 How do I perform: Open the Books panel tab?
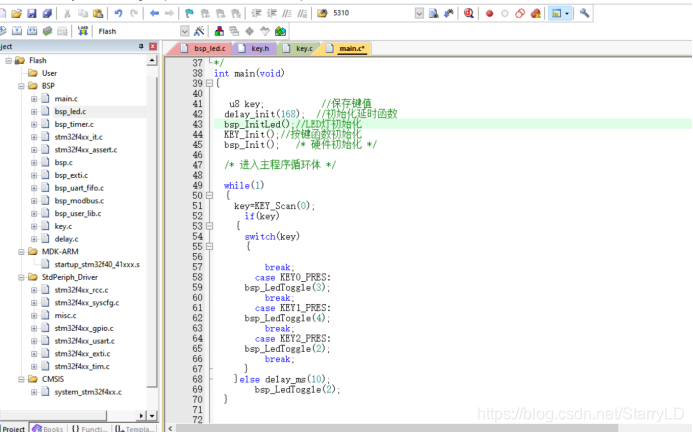pyautogui.click(x=48, y=428)
